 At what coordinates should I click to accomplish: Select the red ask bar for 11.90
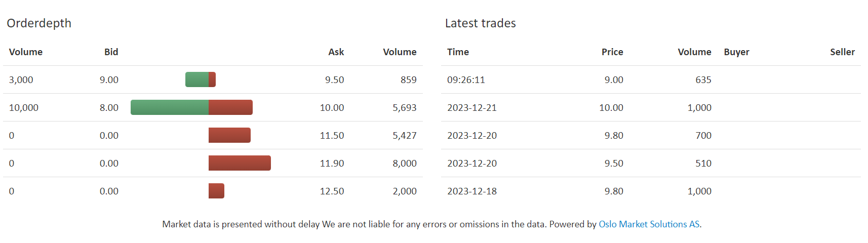click(240, 163)
